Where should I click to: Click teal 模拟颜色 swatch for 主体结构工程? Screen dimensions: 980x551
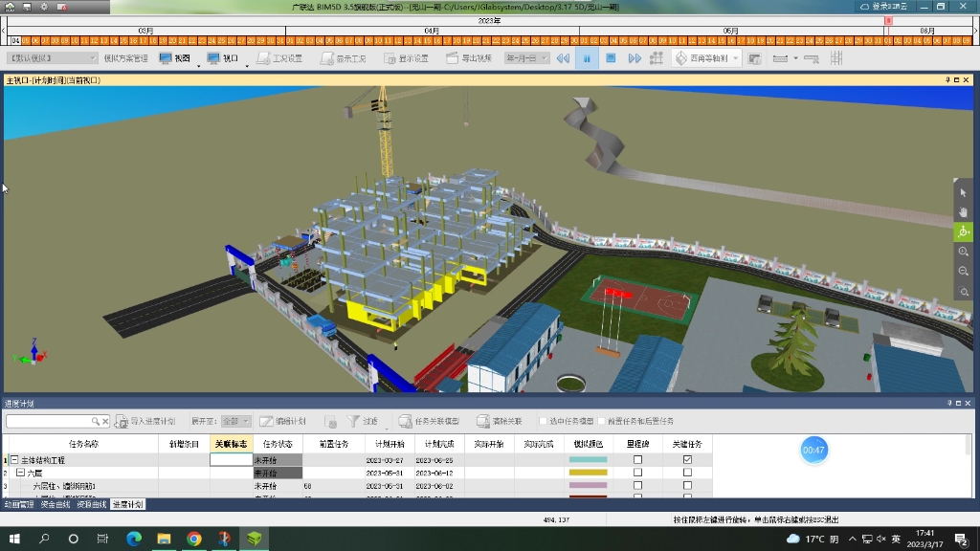[589, 460]
